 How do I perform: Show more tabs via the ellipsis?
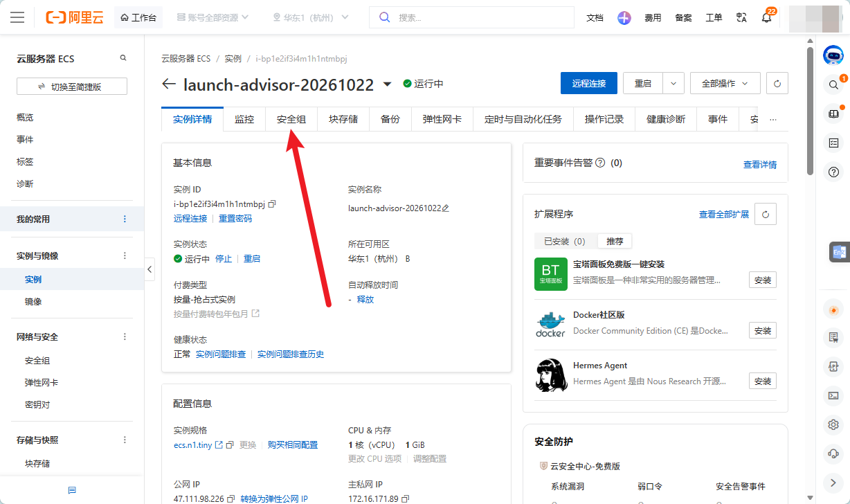(x=773, y=119)
